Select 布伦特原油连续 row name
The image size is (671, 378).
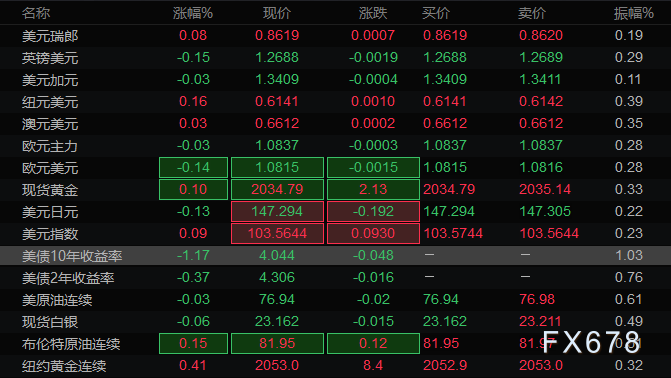pos(71,344)
